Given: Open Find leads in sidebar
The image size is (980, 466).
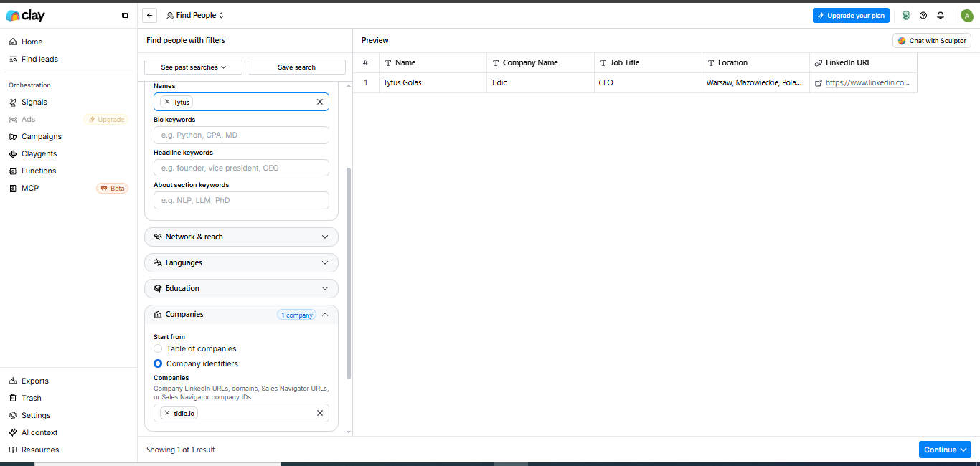Looking at the screenshot, I should [x=39, y=59].
